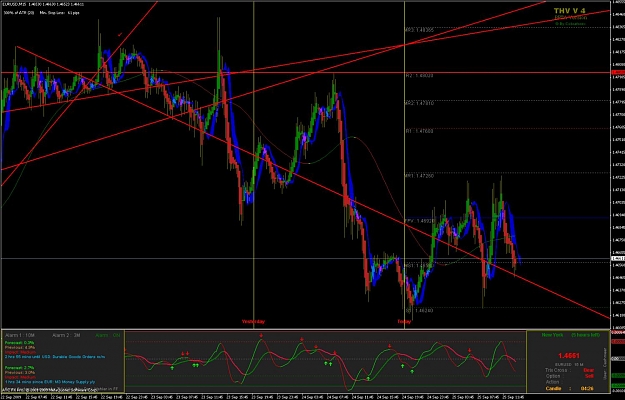Open the USD Durable Goods Orders news line
Viewport: 625px width, 400px height.
coord(55,357)
